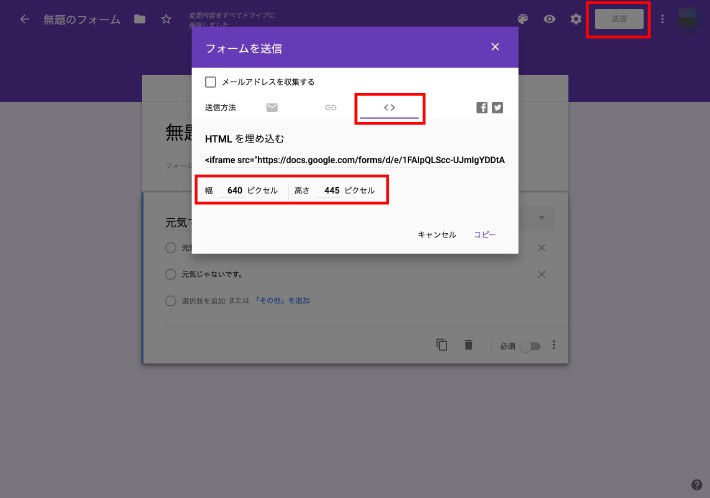This screenshot has height=498, width=710.
Task: Remove the 元気じゃないです option
Action: [x=542, y=274]
